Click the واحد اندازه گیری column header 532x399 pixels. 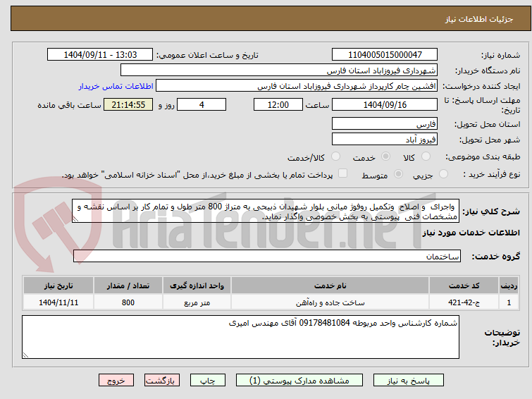click(197, 286)
